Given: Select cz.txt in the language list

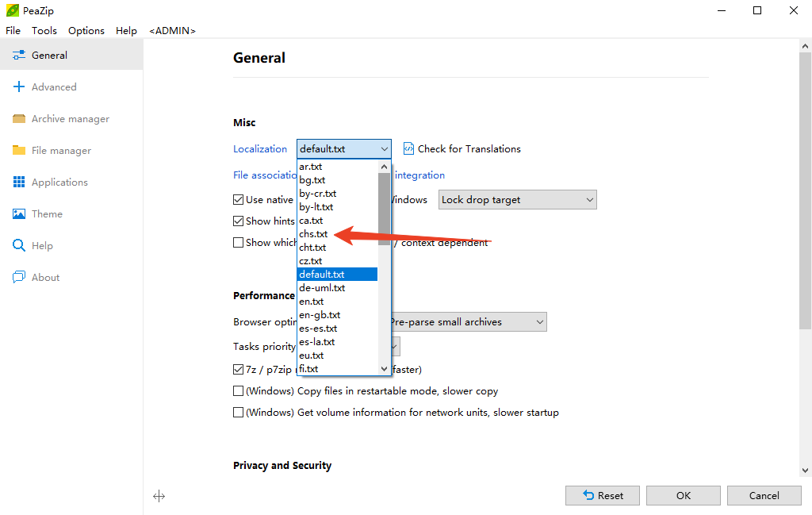Looking at the screenshot, I should pyautogui.click(x=338, y=261).
